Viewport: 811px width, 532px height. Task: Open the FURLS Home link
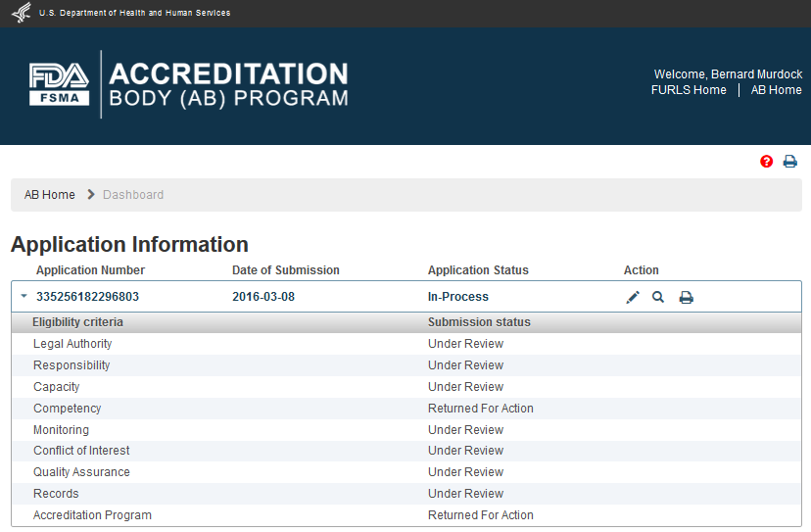(x=689, y=90)
